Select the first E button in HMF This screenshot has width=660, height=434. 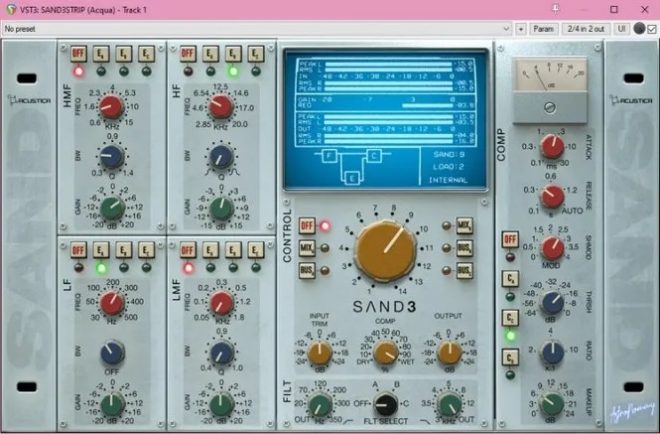tap(101, 54)
